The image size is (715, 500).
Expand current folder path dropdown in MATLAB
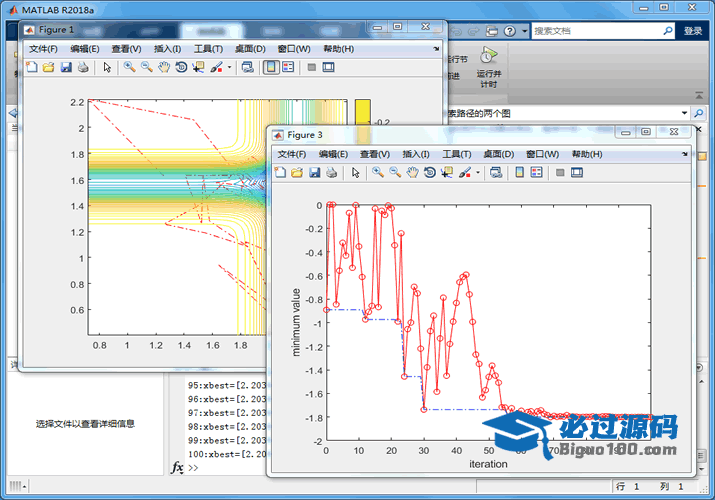tap(684, 113)
